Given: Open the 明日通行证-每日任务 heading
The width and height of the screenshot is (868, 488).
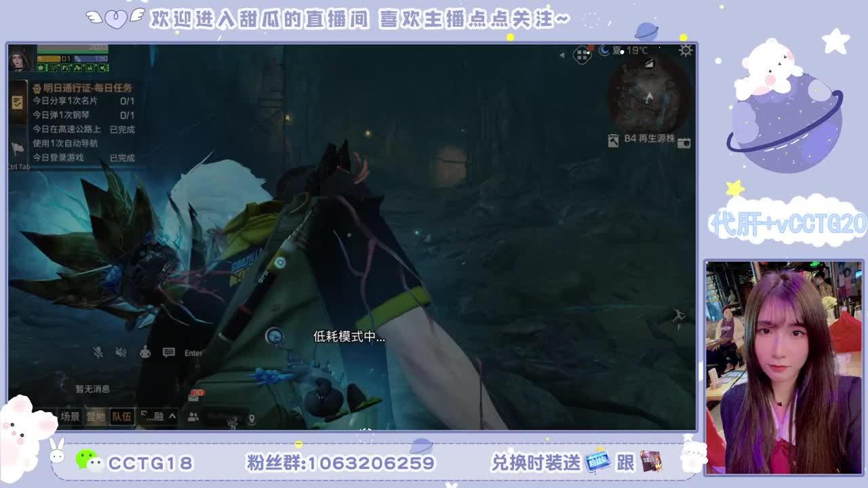Looking at the screenshot, I should [x=83, y=87].
